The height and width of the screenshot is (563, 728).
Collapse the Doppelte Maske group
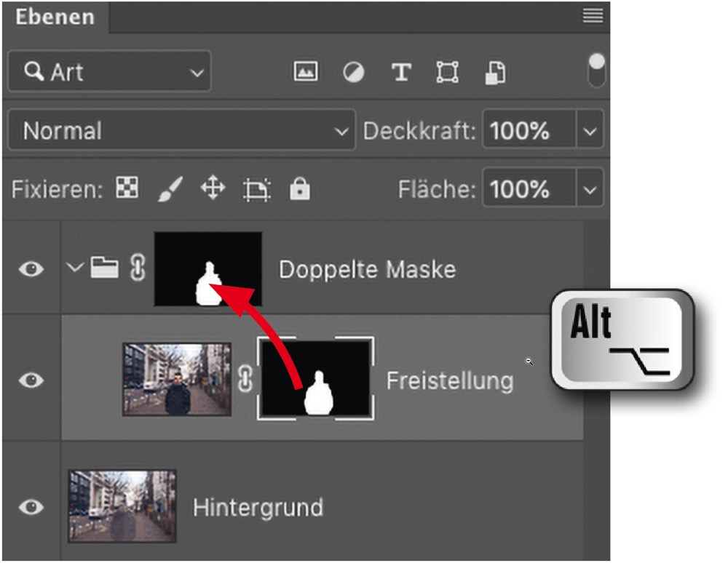point(74,267)
